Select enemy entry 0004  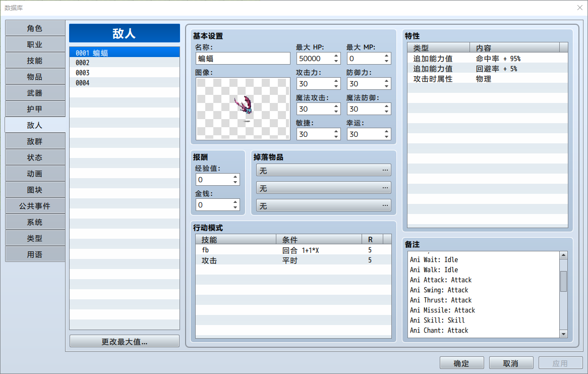(x=125, y=83)
